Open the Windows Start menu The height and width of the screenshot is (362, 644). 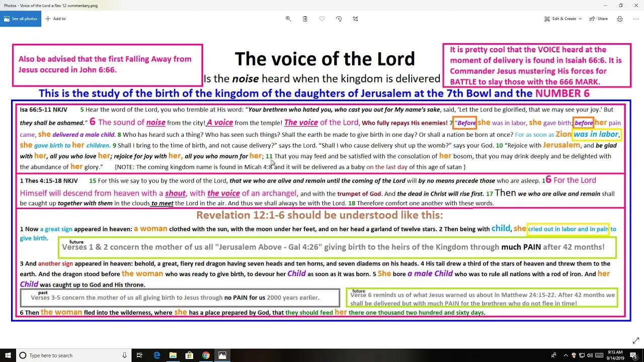coord(8,355)
